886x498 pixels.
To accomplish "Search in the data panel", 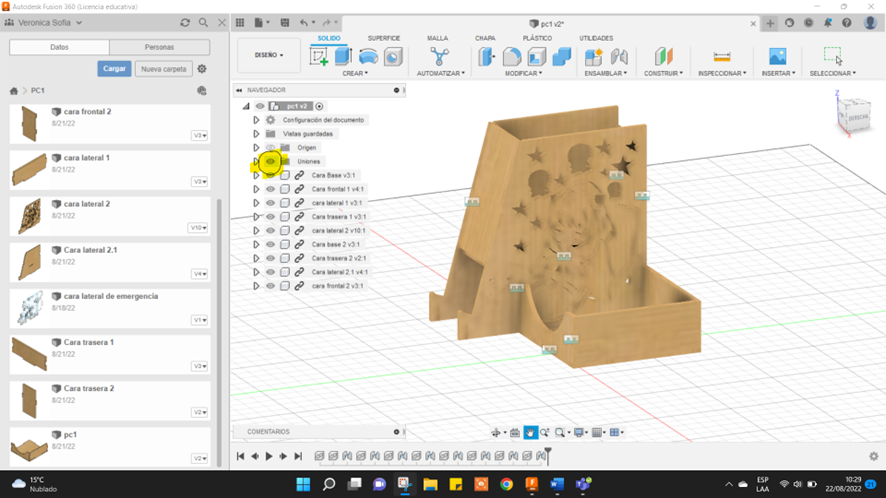I will tap(203, 23).
